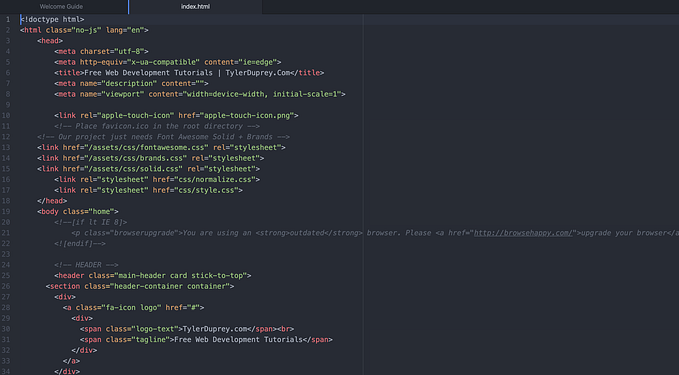Click the "<!--[if lt IE 8]>" comment
Viewport: 679px width, 375px height.
point(91,222)
